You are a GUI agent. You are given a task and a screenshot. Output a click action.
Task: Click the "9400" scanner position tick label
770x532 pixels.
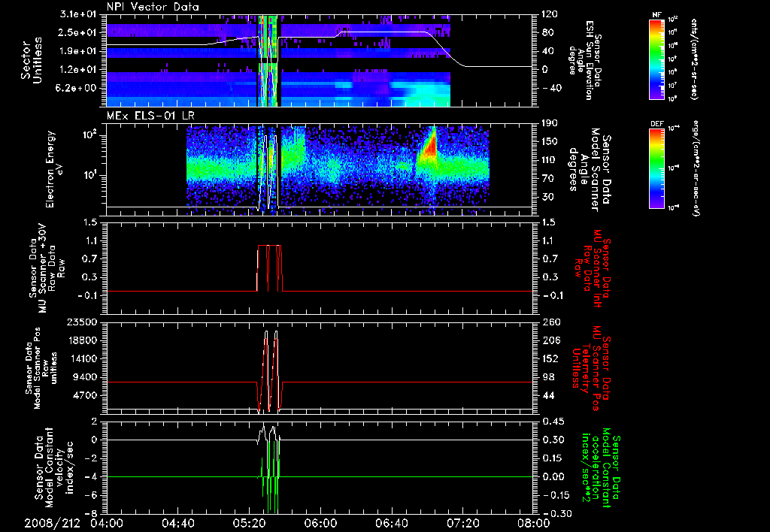click(x=86, y=377)
